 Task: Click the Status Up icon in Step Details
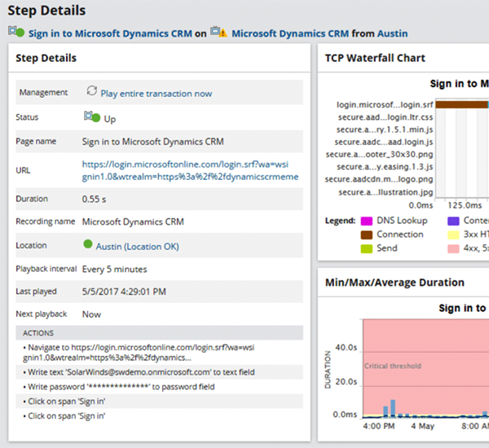point(92,117)
